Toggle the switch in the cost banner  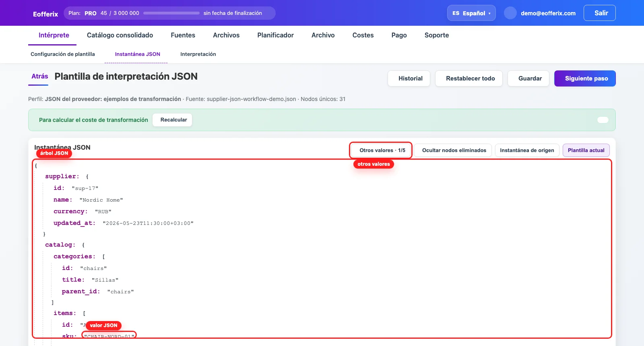(x=603, y=120)
